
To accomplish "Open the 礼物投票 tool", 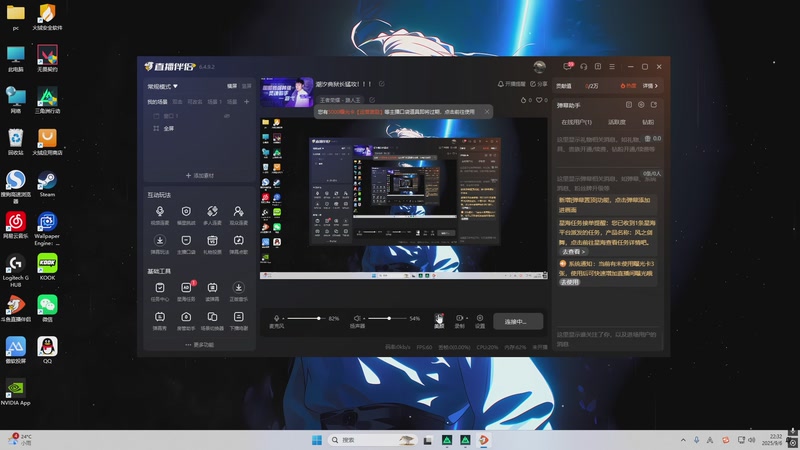I will [212, 244].
